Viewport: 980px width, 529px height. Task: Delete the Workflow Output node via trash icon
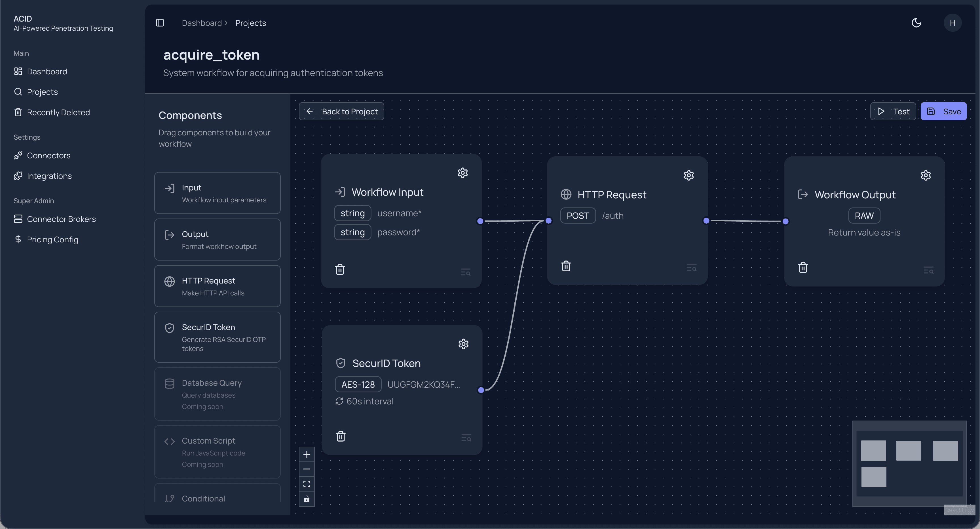coord(803,267)
